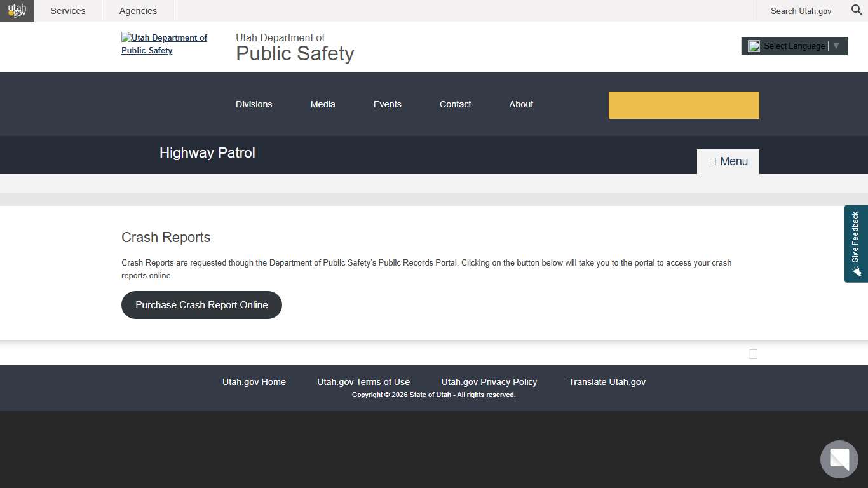Viewport: 868px width, 488px height.
Task: Click the feedback megaphone icon
Action: pyautogui.click(x=856, y=272)
